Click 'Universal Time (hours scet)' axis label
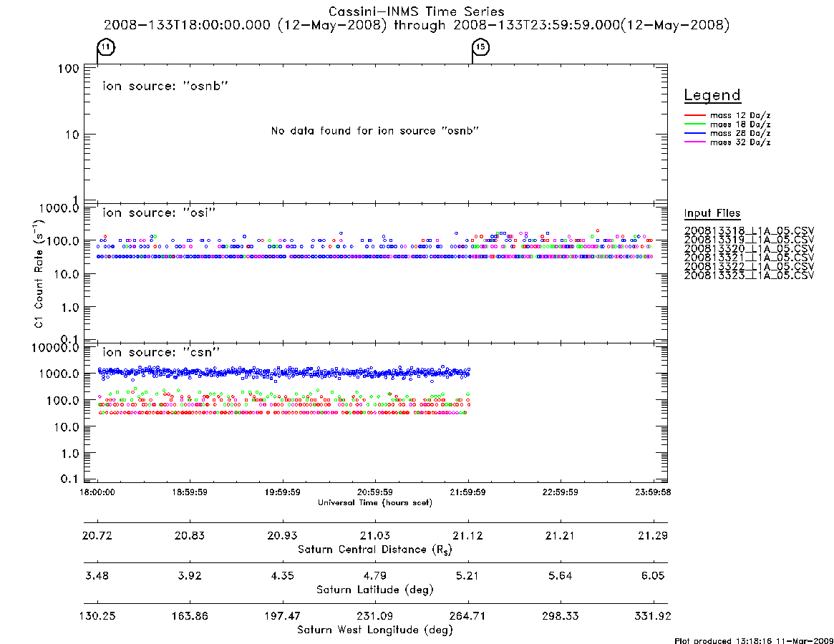Image resolution: width=834 pixels, height=644 pixels. pyautogui.click(x=375, y=502)
